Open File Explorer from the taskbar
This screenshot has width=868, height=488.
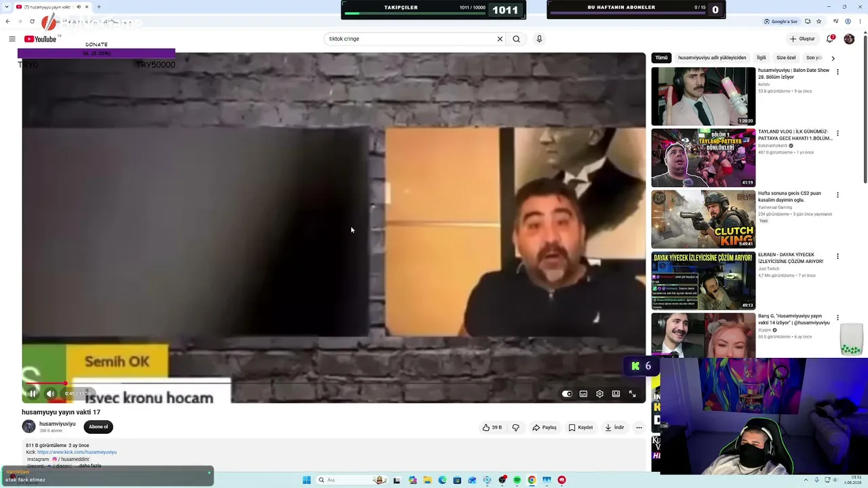(427, 480)
